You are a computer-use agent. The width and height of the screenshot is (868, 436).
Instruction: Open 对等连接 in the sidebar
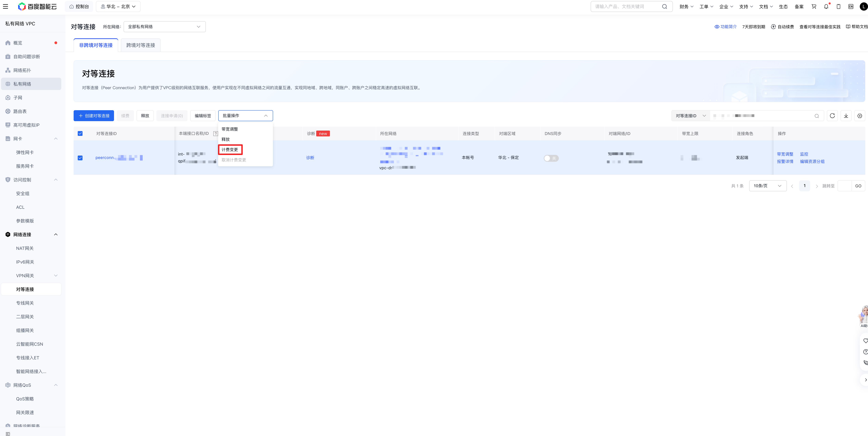31,290
